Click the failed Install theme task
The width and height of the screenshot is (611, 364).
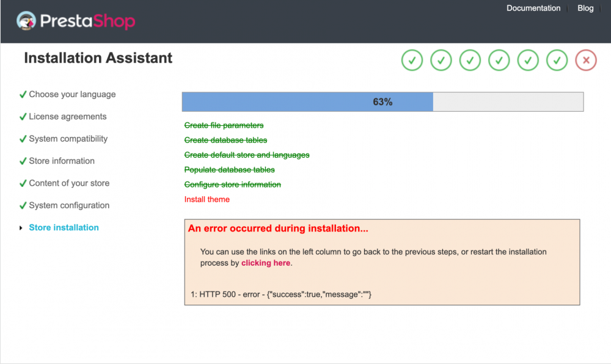tap(207, 199)
